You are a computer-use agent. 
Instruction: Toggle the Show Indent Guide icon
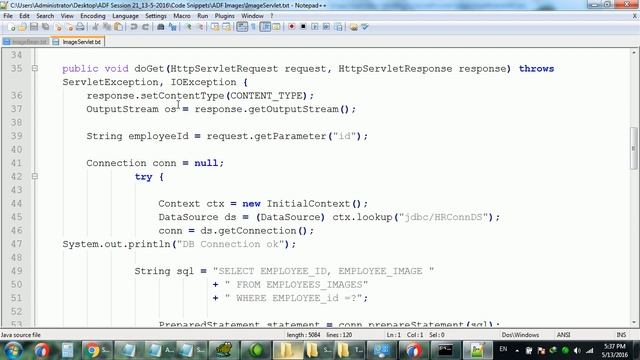265,27
